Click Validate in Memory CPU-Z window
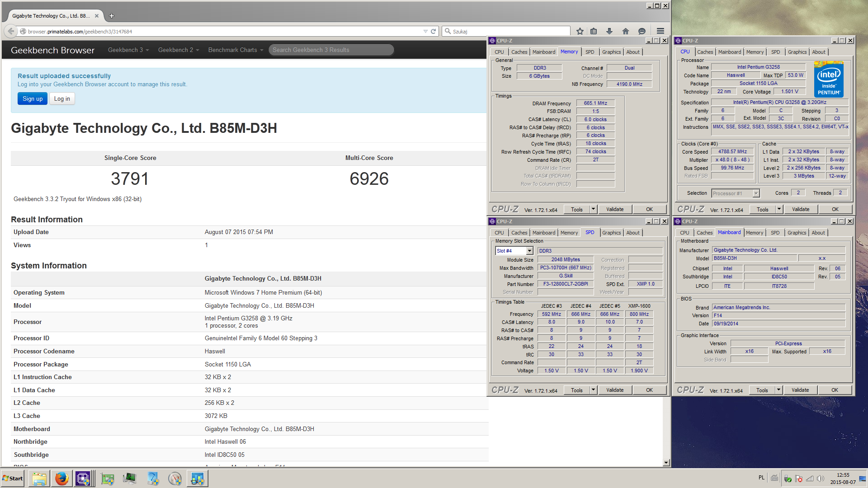 click(615, 209)
